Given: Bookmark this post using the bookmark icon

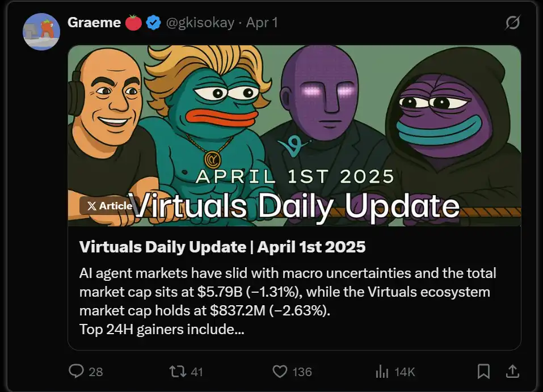Looking at the screenshot, I should coord(483,372).
